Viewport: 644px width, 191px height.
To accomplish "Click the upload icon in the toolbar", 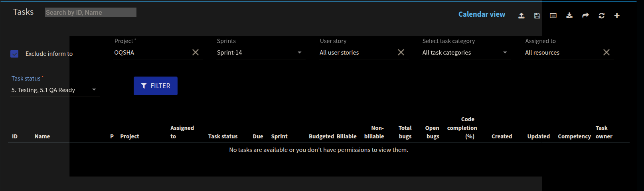I will pyautogui.click(x=521, y=16).
